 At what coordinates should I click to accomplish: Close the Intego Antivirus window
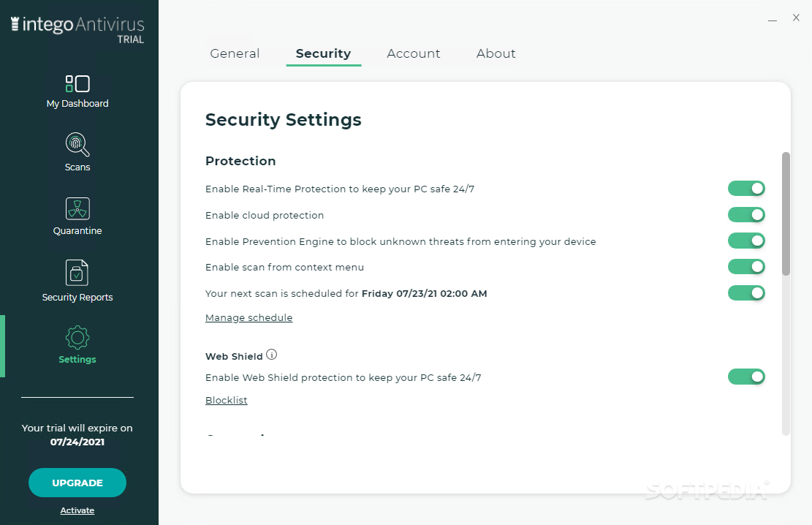(x=796, y=18)
